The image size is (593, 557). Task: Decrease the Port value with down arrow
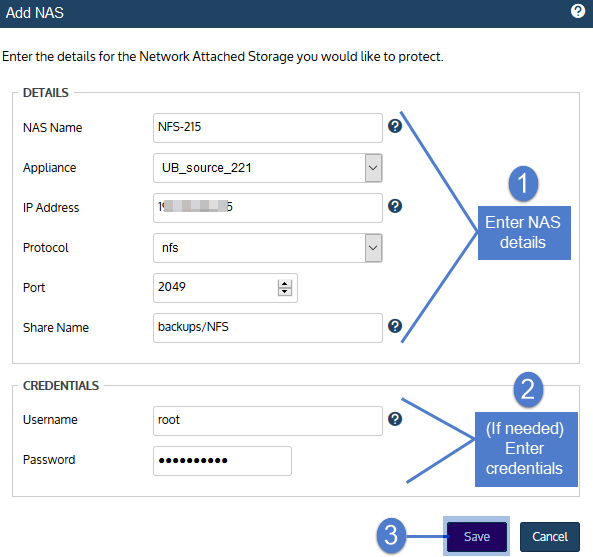[284, 292]
